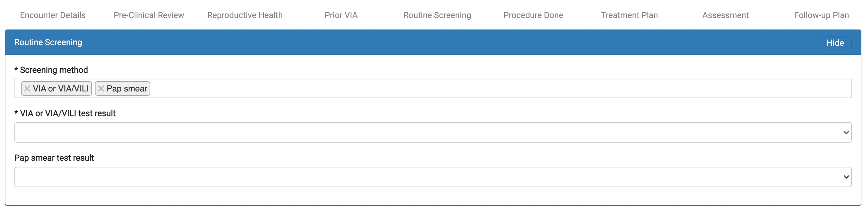Open Pap smear test result dropdown

click(433, 177)
